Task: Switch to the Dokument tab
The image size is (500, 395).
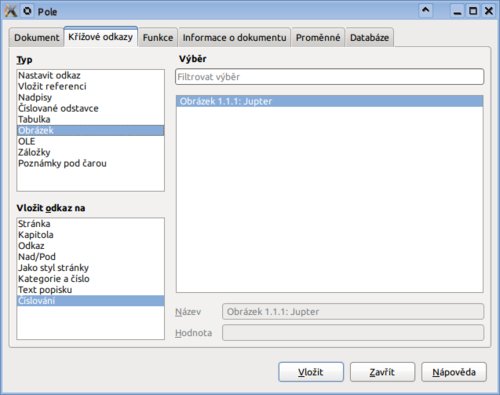Action: coord(36,37)
